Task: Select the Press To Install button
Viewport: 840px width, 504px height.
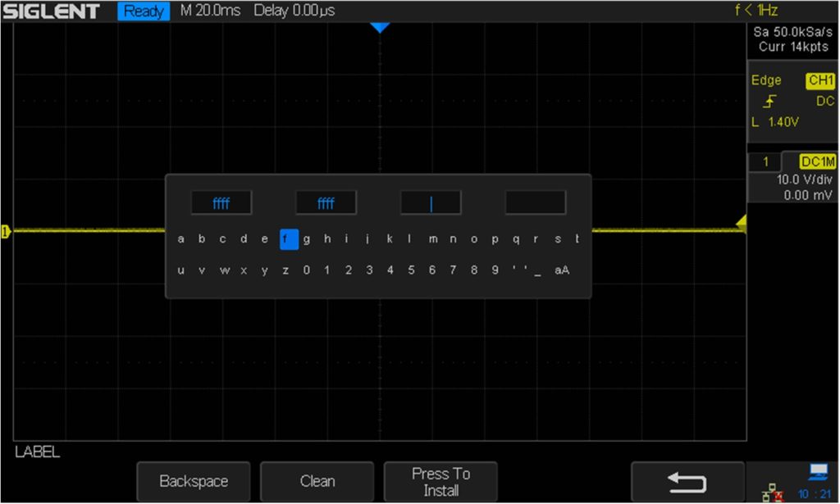Action: [441, 482]
